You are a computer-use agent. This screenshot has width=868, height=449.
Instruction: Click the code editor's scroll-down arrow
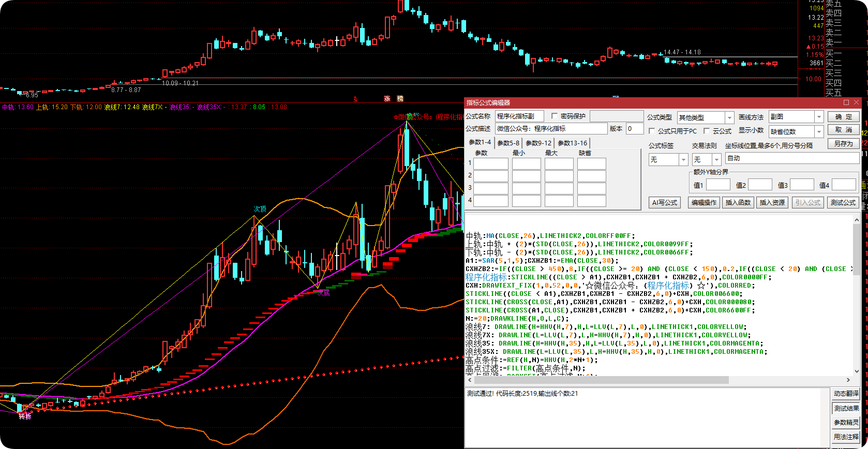(x=857, y=372)
